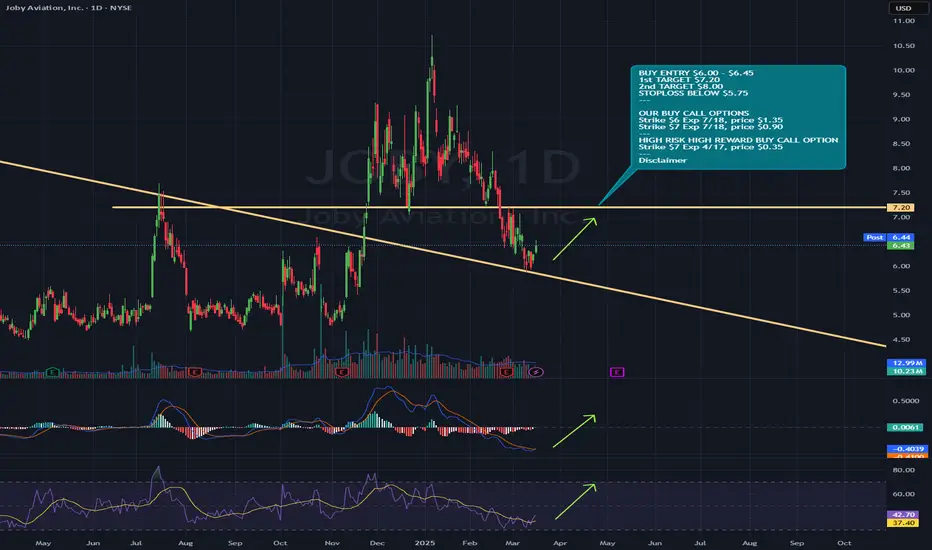Select the Strike $6 Exp 7/18 line
Viewport: 932px width, 550px height.
tap(710, 120)
